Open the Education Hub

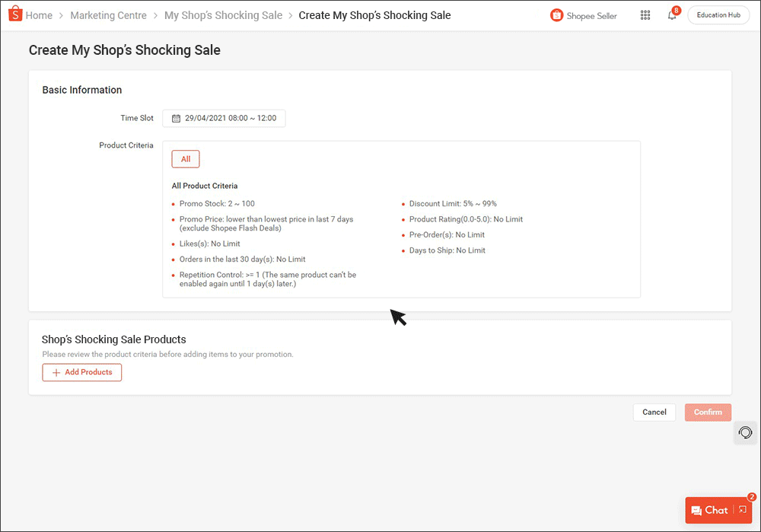(718, 14)
